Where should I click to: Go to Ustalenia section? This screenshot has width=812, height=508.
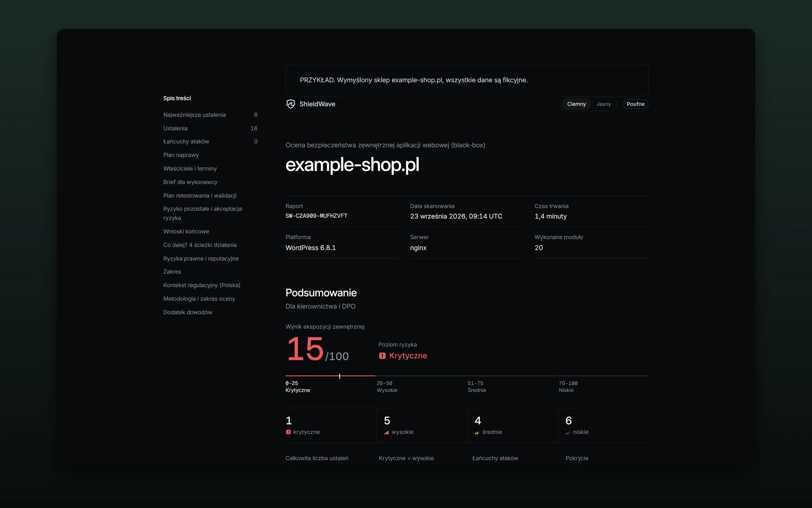point(210,128)
